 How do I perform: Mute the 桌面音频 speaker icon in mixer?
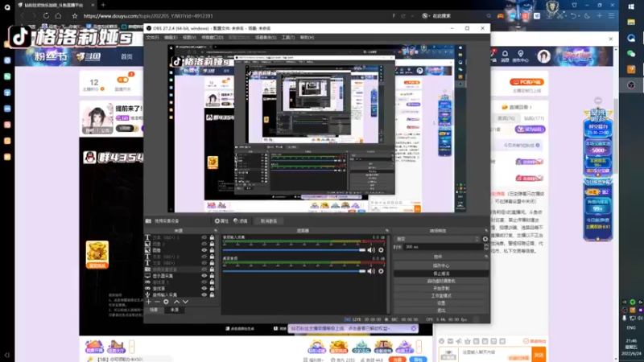[371, 271]
